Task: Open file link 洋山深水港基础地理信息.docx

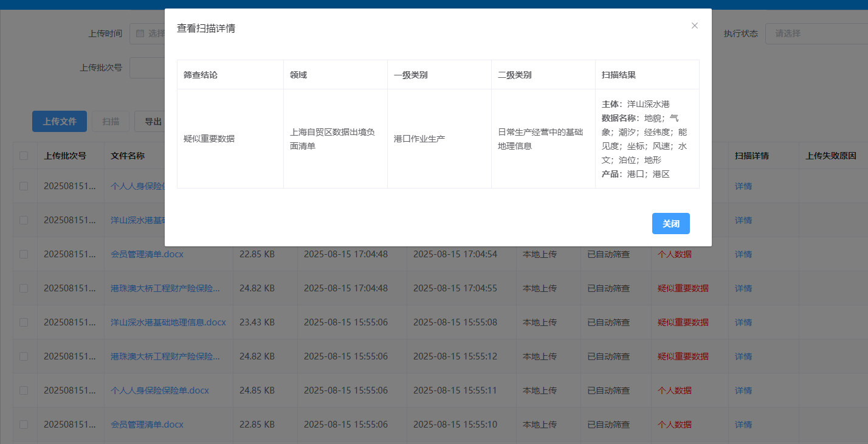Action: (x=168, y=322)
